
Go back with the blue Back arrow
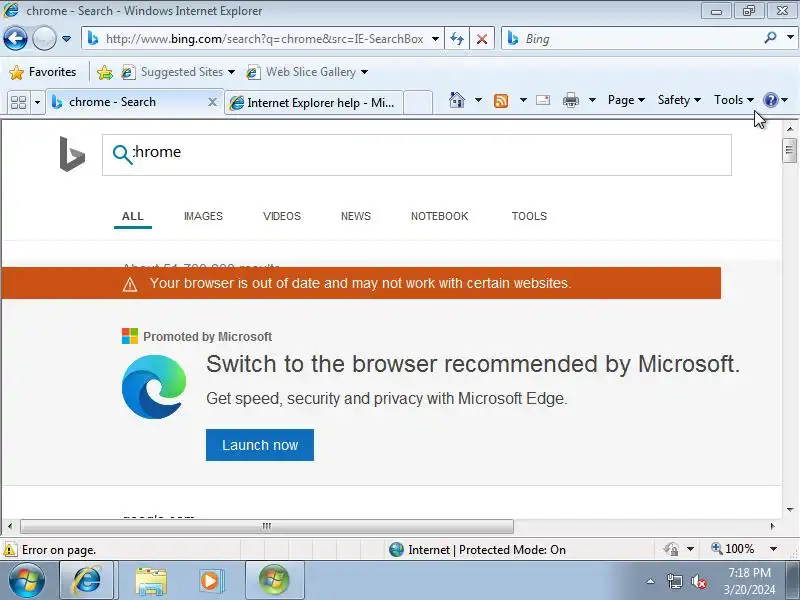click(x=15, y=39)
